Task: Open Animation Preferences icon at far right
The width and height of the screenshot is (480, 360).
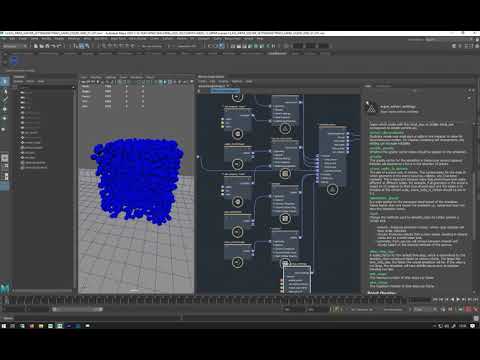Action: [x=476, y=309]
